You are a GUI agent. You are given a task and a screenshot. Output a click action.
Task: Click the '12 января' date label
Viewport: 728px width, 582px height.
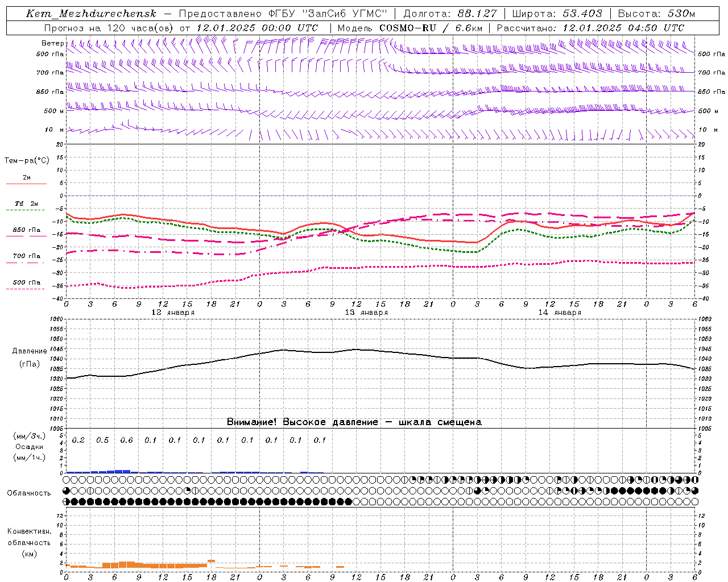coord(173,313)
